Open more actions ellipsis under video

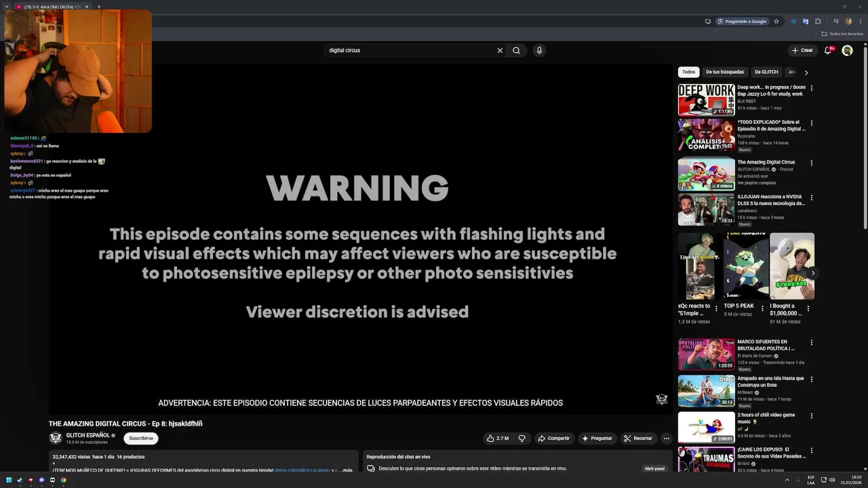click(667, 439)
